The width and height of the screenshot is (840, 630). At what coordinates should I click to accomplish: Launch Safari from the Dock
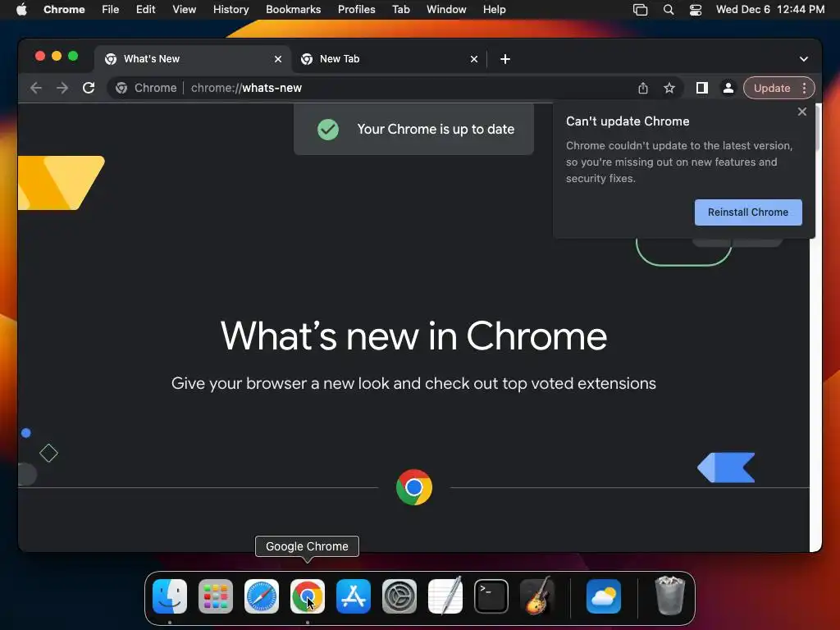262,596
